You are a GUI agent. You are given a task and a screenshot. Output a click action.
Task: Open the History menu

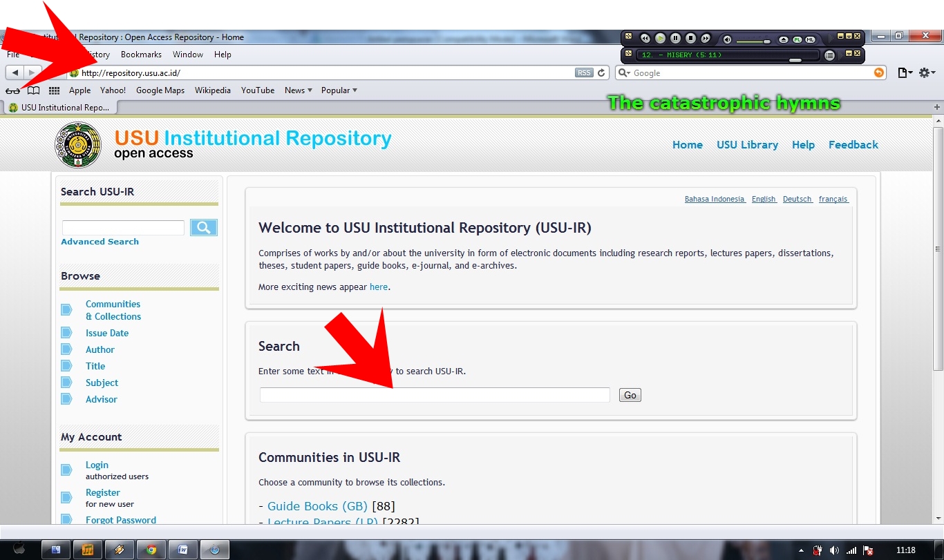click(97, 55)
